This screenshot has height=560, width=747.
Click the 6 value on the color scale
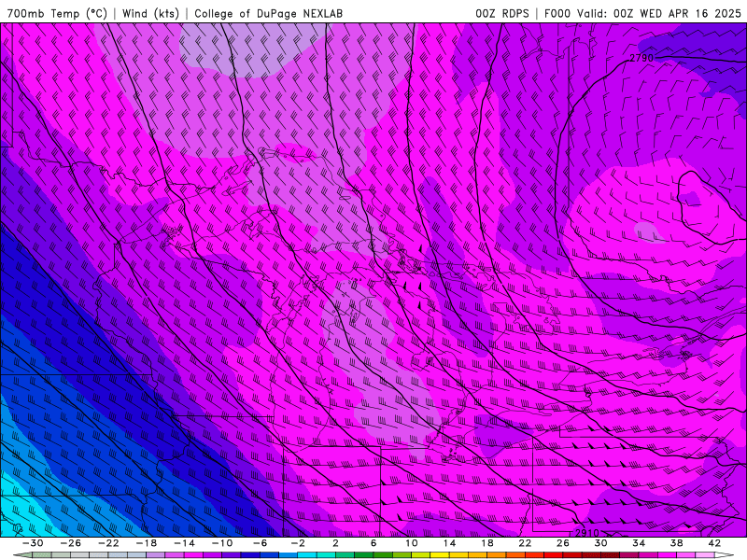click(373, 543)
